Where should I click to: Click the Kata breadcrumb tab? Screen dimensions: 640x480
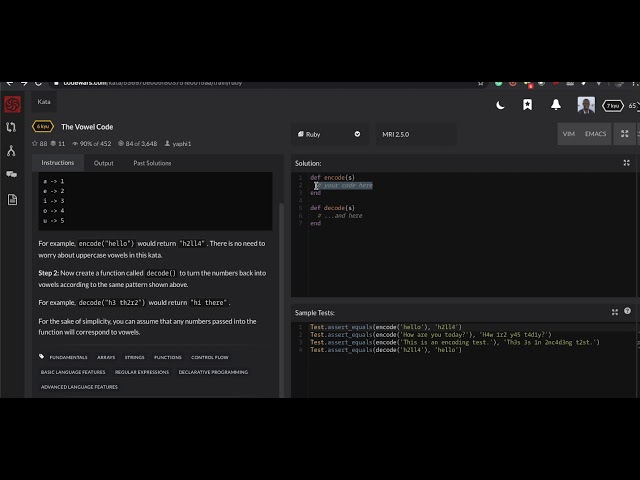pos(44,102)
